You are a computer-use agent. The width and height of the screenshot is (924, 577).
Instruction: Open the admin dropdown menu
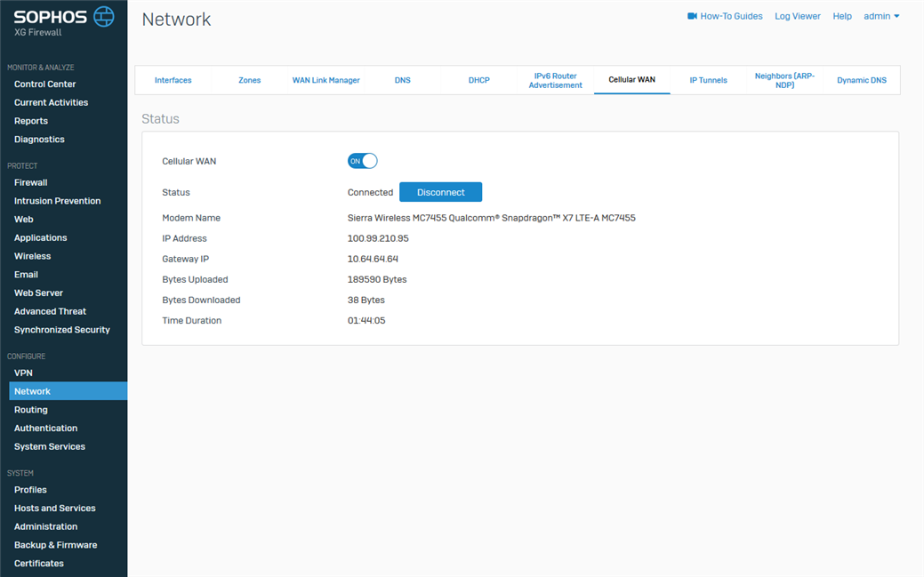click(x=881, y=16)
